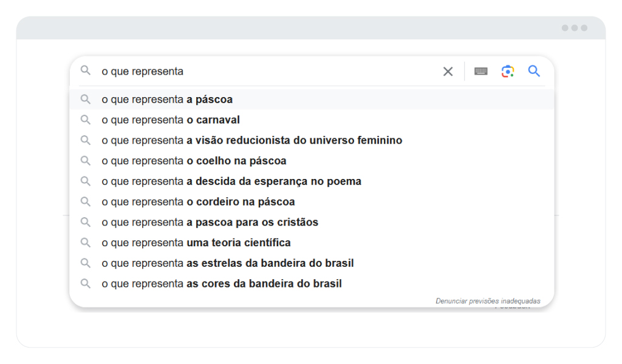
Task: Select 'a pascoa para os cristãos' suggestion
Action: coord(312,222)
